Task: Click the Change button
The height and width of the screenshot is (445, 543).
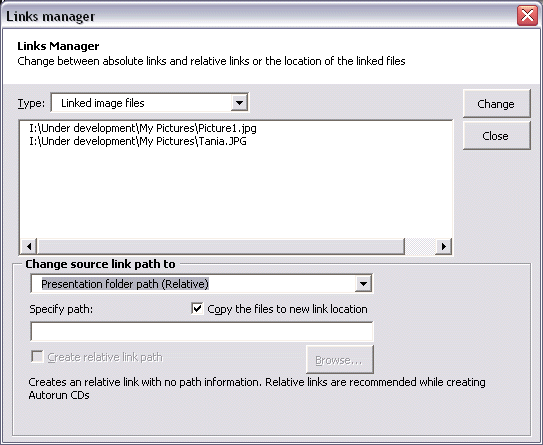Action: (496, 104)
